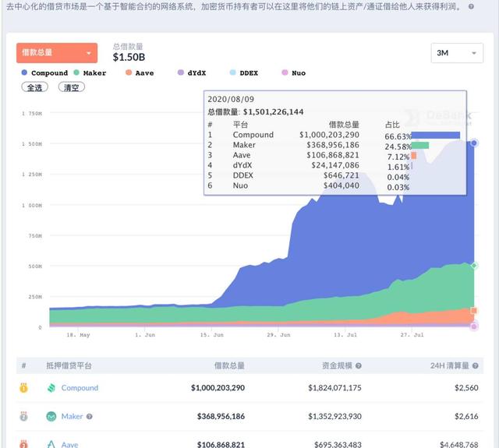This screenshot has height=448, width=499.
Task: Click Maker's $2,616 liquidation value
Action: (466, 416)
